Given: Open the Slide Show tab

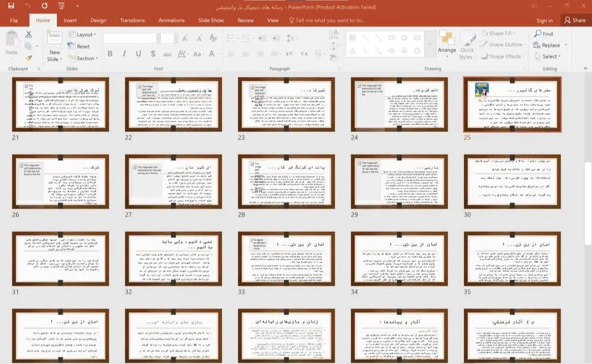Looking at the screenshot, I should [211, 20].
